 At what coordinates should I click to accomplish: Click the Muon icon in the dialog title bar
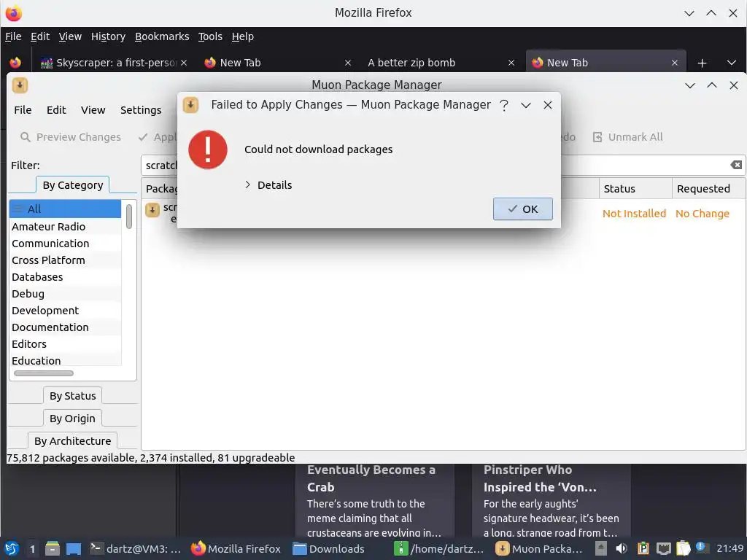[190, 105]
